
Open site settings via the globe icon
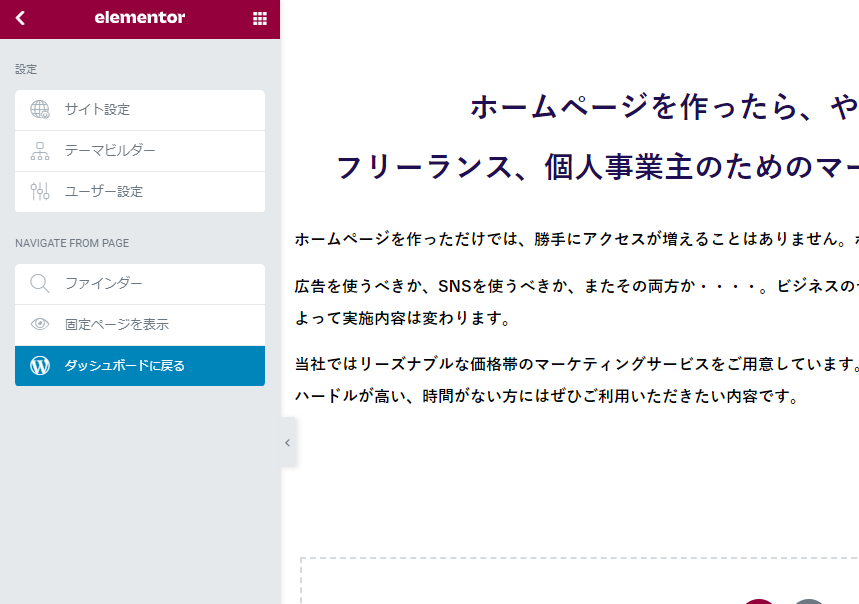pos(39,109)
